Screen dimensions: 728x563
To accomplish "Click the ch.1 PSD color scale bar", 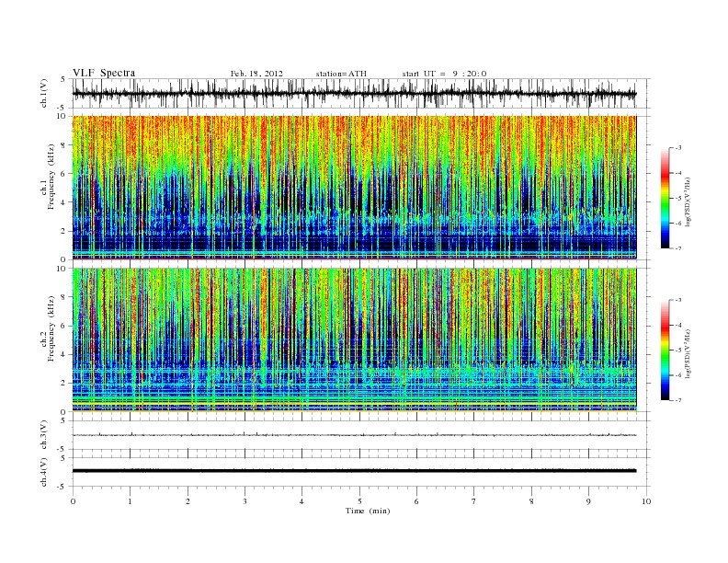I will pos(665,198).
